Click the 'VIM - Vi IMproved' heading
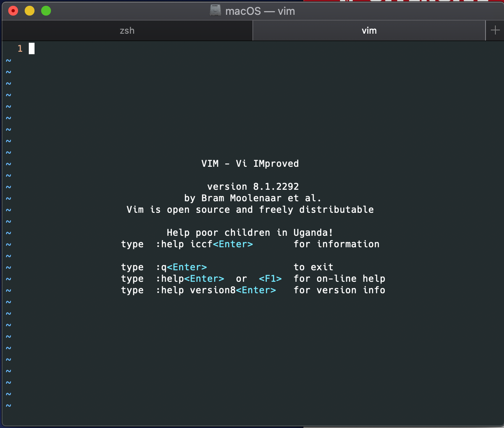 [x=250, y=163]
